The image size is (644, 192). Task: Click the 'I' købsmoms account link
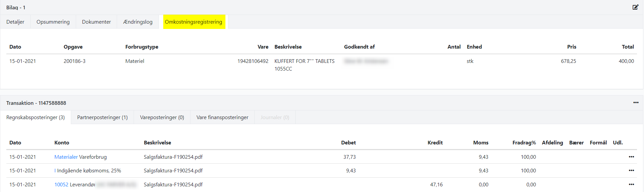point(55,171)
